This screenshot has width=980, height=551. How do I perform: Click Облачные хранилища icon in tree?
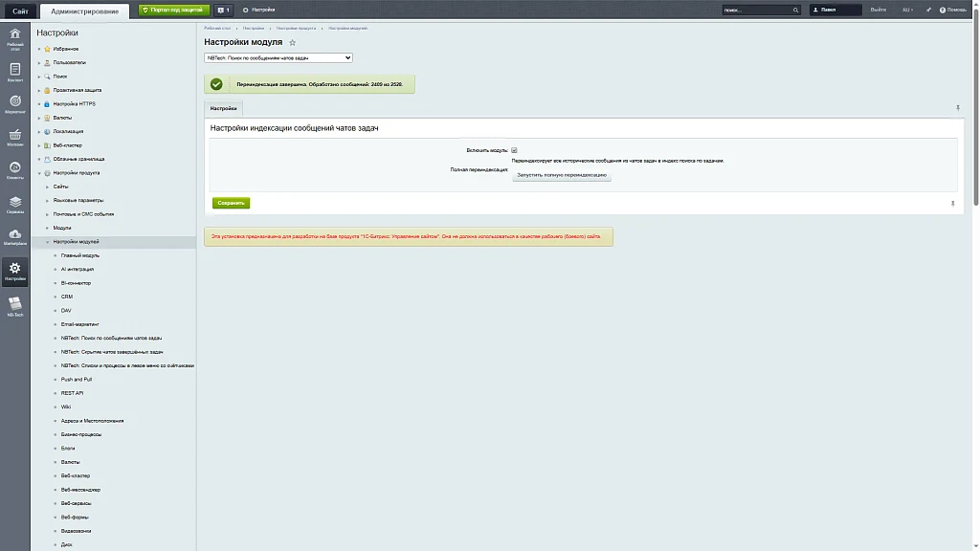pos(47,159)
